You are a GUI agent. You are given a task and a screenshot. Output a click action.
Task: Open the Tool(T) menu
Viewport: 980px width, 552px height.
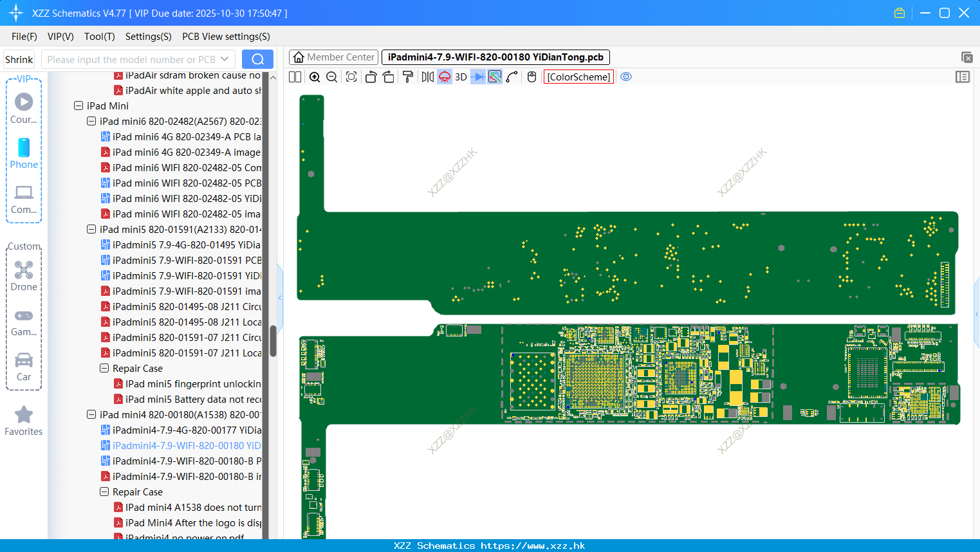[100, 37]
